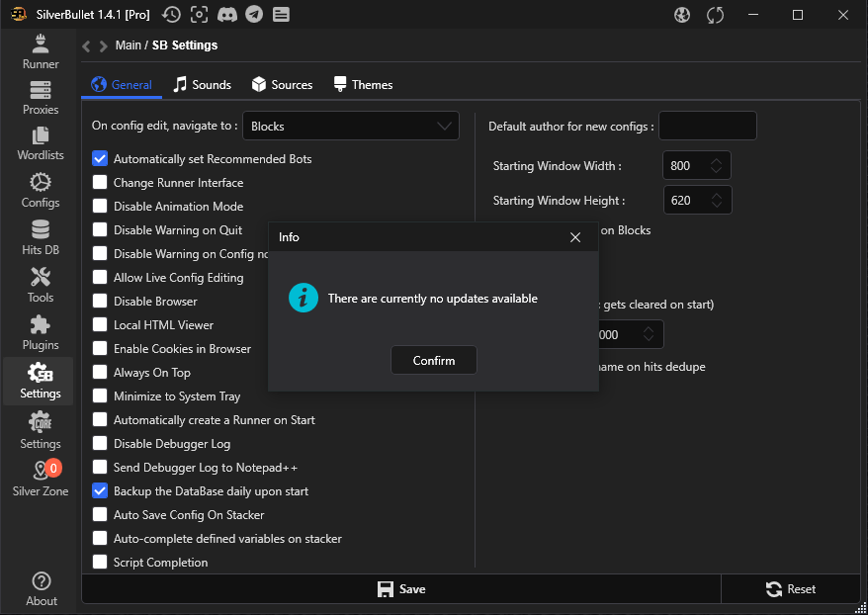Click the SilverBullet app logo
The image size is (868, 615).
click(x=19, y=15)
